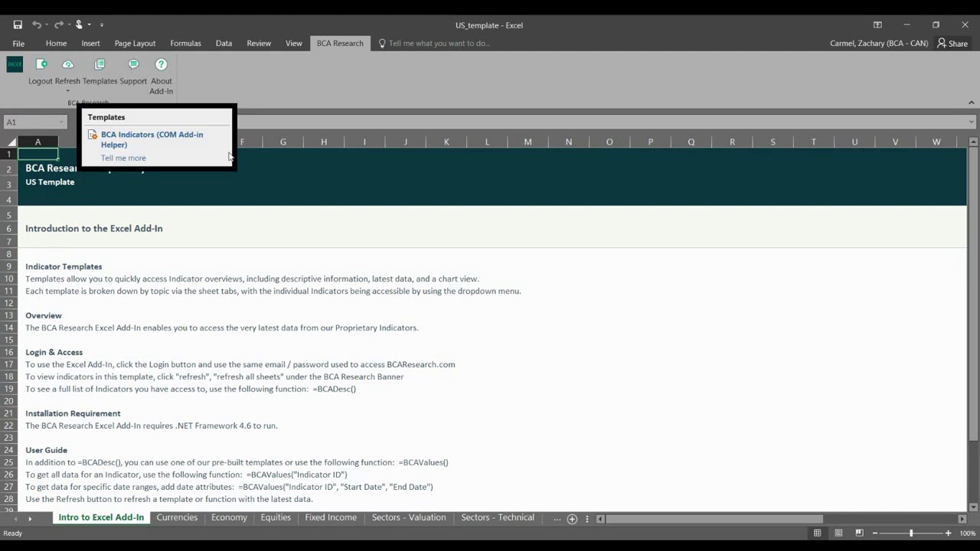
Task: Open the Undo history dropdown arrow
Action: coord(46,25)
